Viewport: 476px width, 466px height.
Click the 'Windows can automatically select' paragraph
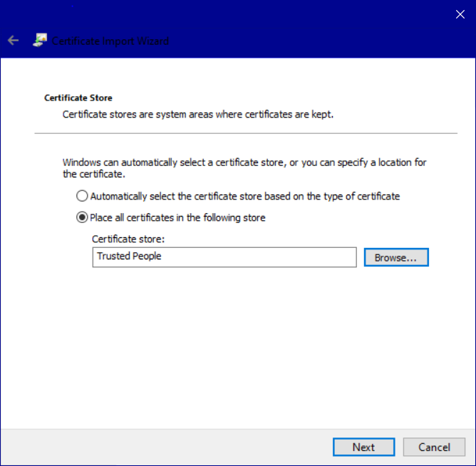[244, 168]
